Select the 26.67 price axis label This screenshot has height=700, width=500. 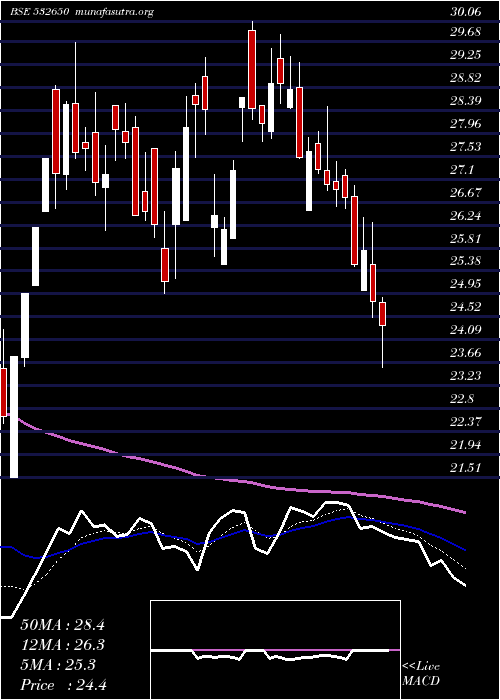[465, 192]
